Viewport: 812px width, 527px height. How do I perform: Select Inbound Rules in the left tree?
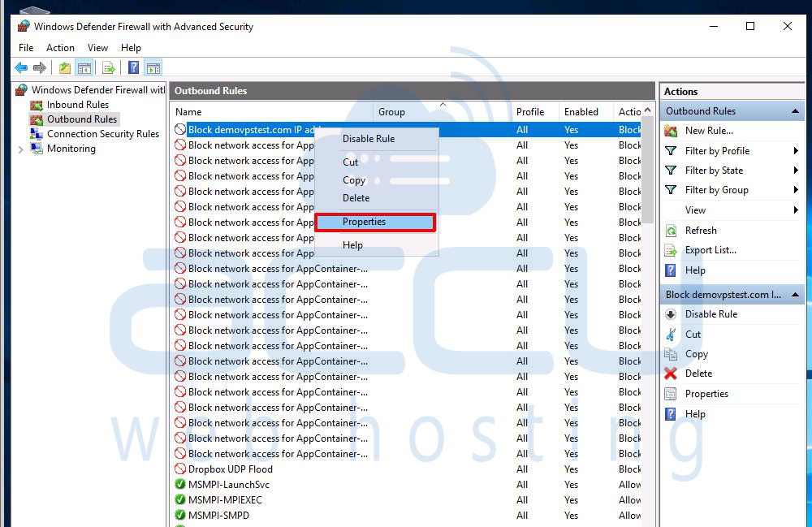coord(78,104)
